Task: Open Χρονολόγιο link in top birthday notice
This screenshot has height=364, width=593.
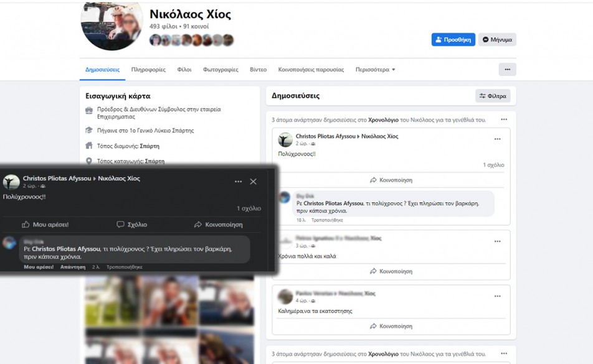Action: click(x=383, y=119)
